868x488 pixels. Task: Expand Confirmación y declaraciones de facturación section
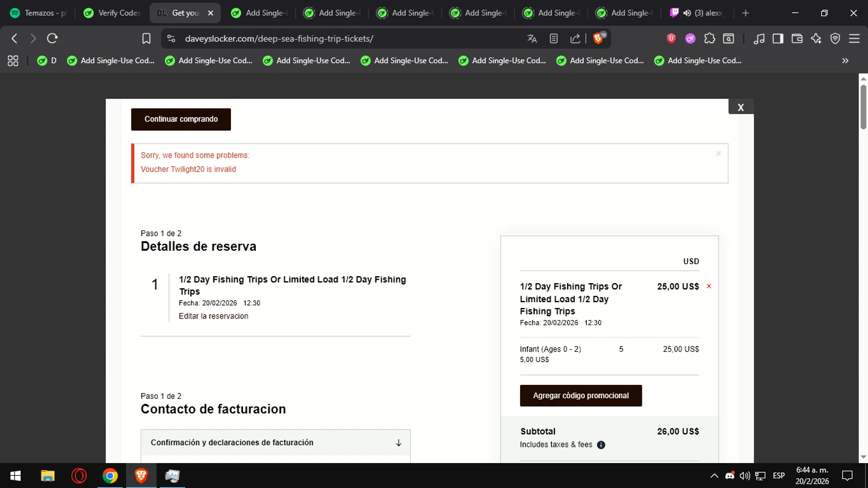[x=275, y=442]
